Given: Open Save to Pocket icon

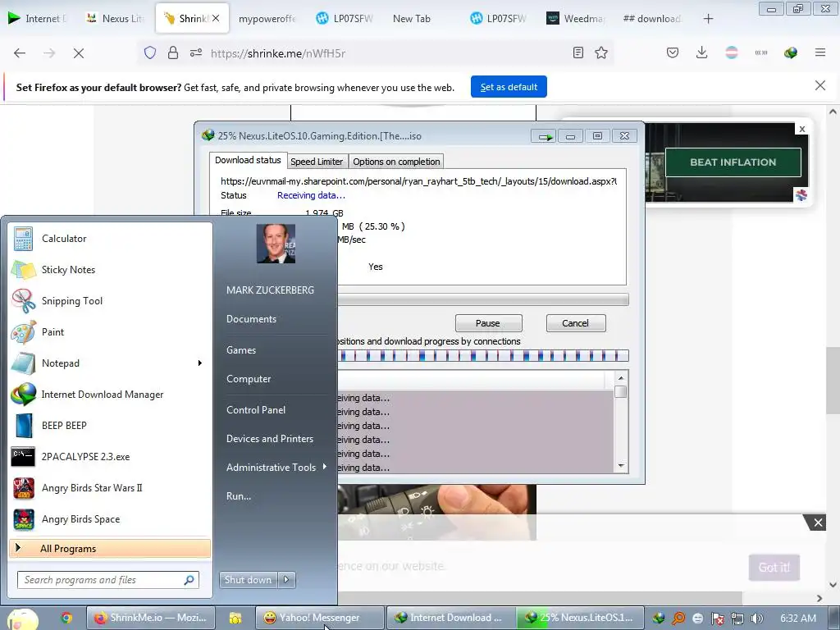Looking at the screenshot, I should click(x=673, y=52).
